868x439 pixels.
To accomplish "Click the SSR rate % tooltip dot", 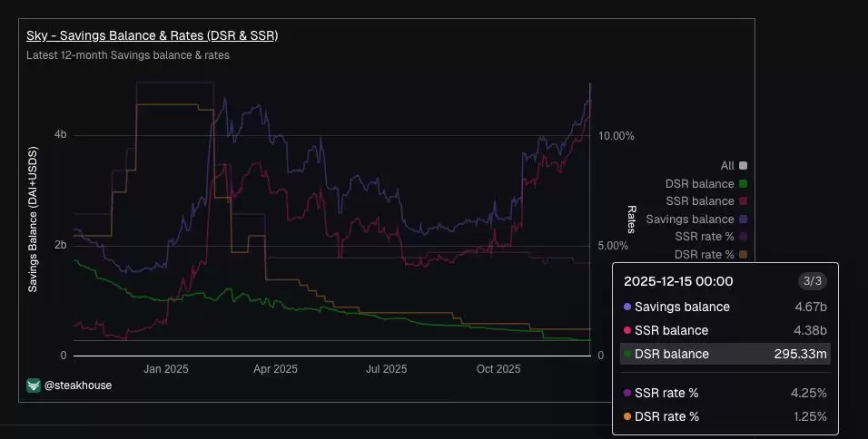I will [626, 393].
